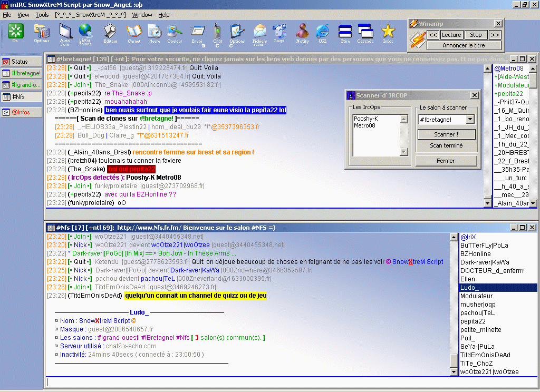
Task: Click #Nfs chat scroll up arrow
Action: click(x=454, y=237)
